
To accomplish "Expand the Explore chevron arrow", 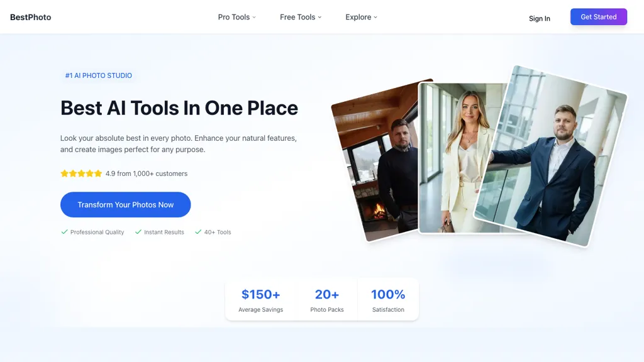I will point(375,18).
